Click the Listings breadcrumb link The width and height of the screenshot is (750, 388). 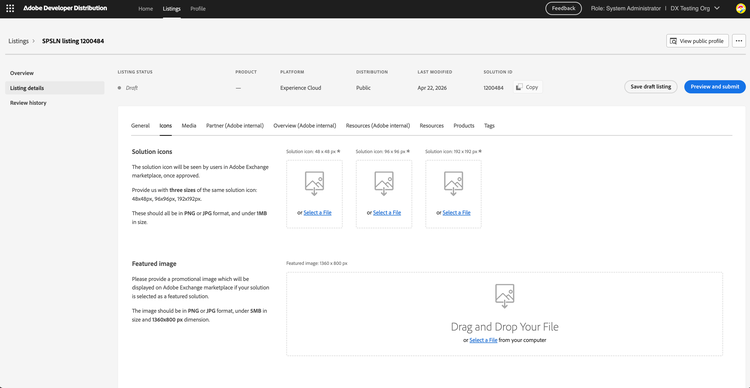19,41
